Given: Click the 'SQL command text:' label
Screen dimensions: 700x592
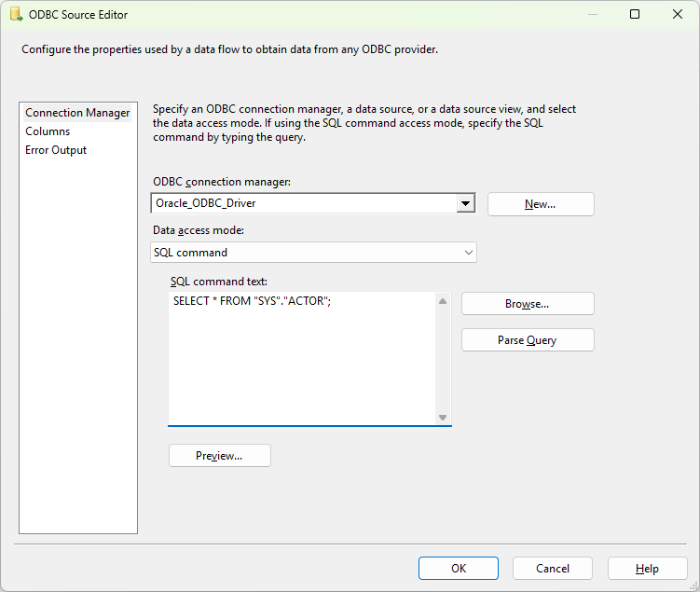Looking at the screenshot, I should (219, 282).
